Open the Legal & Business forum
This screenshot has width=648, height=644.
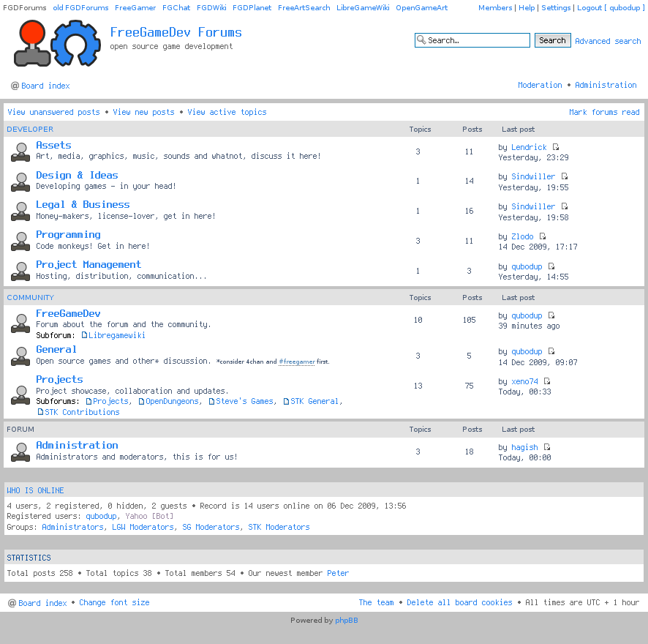tap(83, 205)
